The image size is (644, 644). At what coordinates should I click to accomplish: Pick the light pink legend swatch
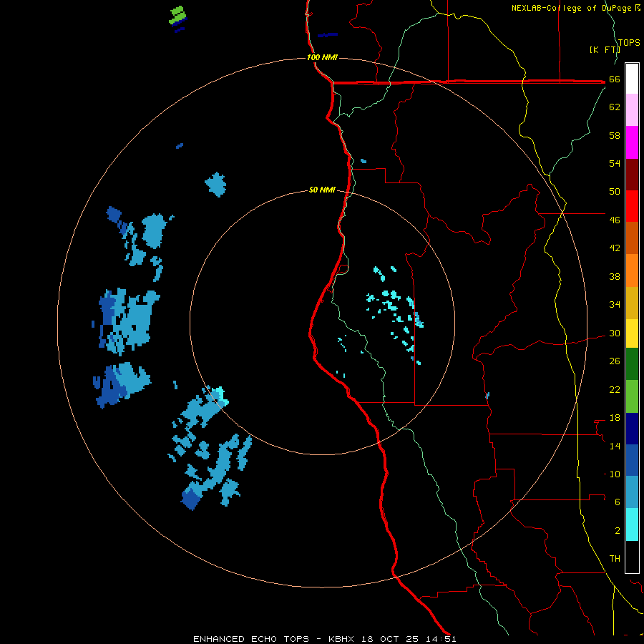point(632,109)
